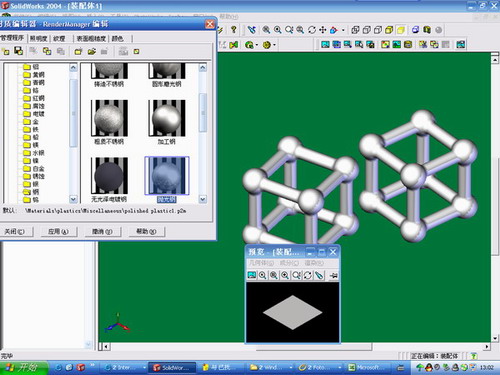This screenshot has height=375, width=500.
Task: Toggle the wireframe display mode cube
Action: tap(355, 30)
